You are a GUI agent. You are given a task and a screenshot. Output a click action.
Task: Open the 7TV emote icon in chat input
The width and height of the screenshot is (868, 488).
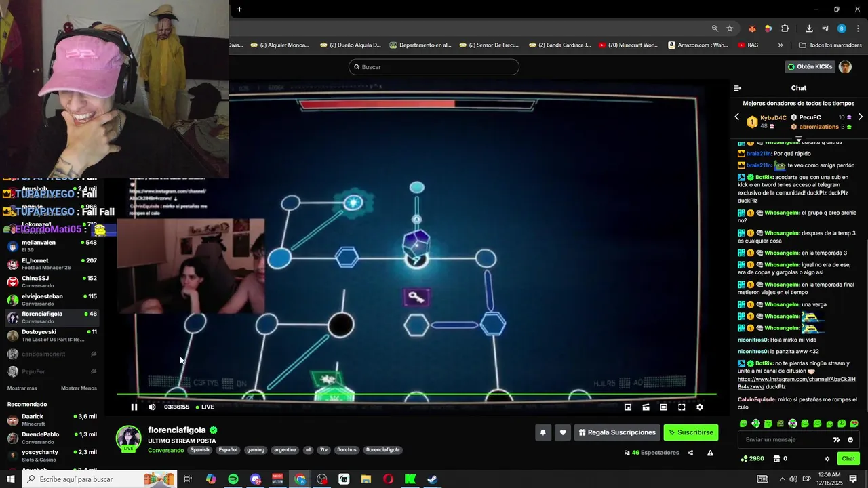[836, 440]
